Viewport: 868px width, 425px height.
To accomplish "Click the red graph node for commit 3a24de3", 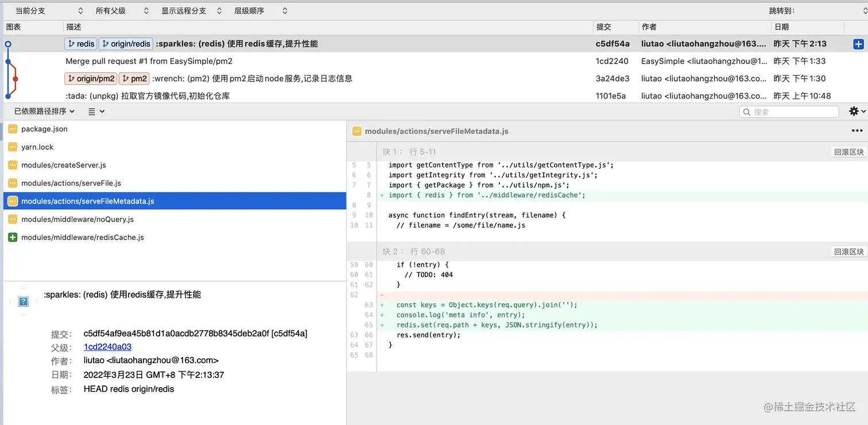I will pyautogui.click(x=15, y=79).
